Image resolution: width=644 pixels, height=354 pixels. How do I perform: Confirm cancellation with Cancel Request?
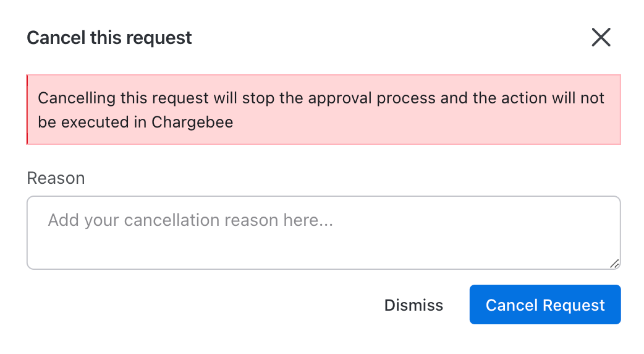tap(544, 305)
